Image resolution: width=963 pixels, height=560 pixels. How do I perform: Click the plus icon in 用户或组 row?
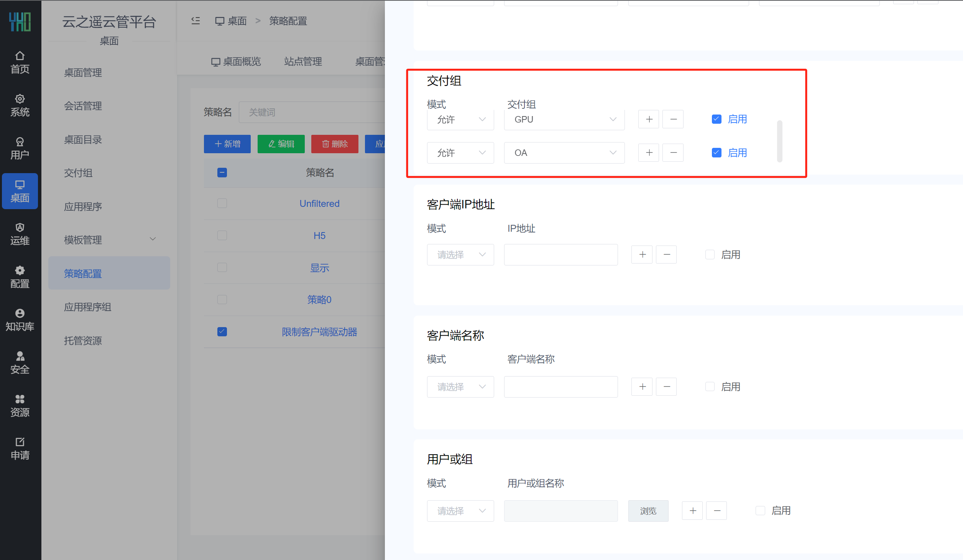pyautogui.click(x=692, y=511)
